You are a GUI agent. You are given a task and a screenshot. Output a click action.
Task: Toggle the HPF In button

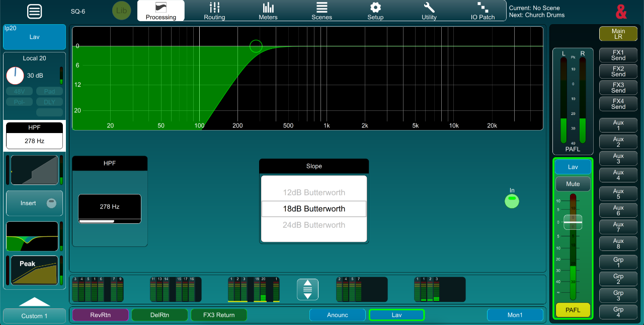[512, 201]
